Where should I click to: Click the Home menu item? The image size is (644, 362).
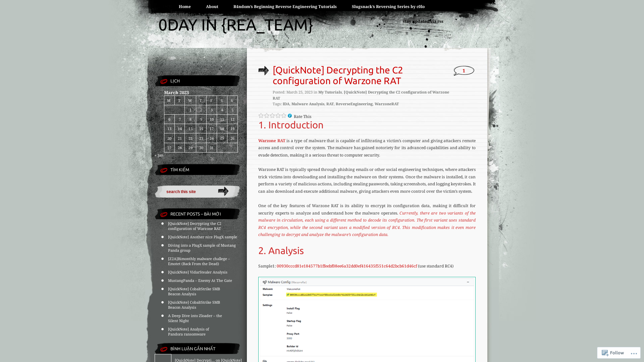pos(184,6)
